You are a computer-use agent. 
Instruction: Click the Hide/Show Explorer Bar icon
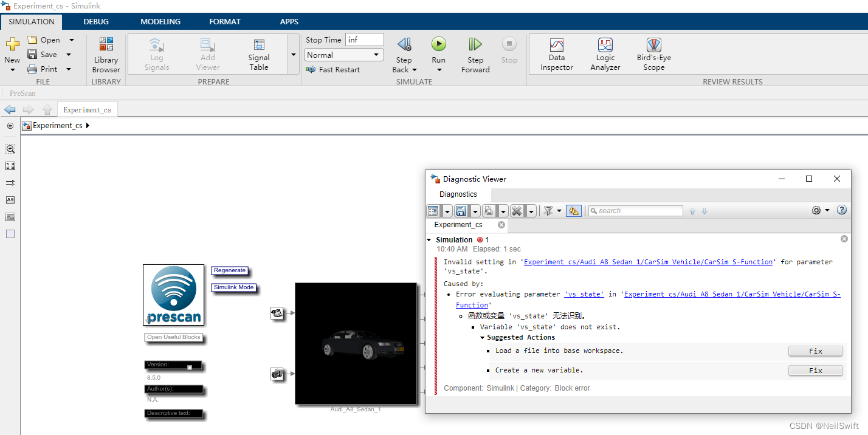tap(10, 126)
